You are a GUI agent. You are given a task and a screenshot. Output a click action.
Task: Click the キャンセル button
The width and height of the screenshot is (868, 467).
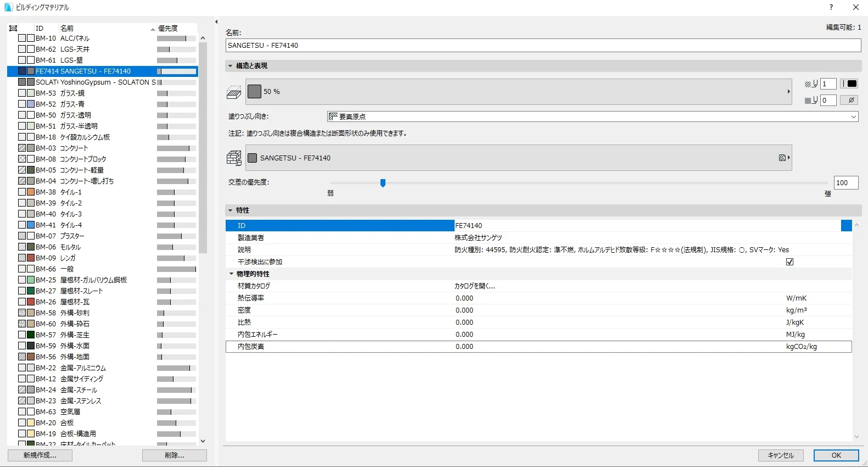click(781, 455)
